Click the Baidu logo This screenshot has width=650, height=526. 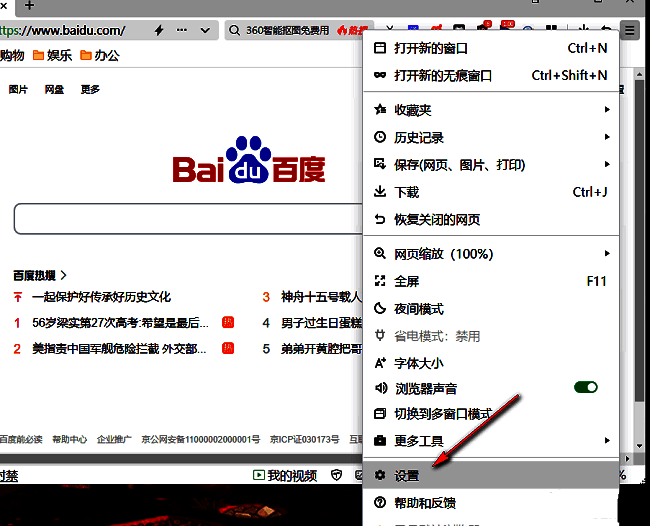tap(248, 162)
